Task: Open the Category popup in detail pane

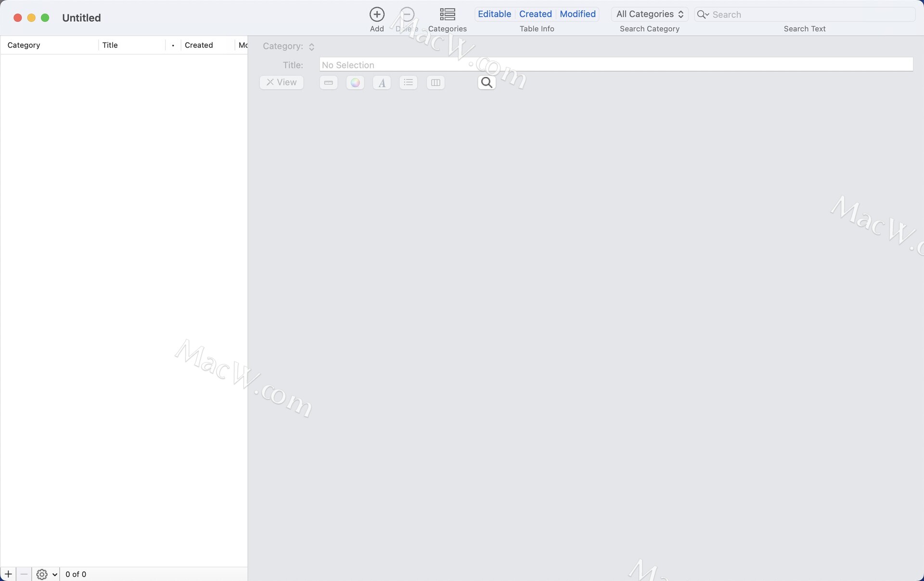Action: tap(311, 47)
